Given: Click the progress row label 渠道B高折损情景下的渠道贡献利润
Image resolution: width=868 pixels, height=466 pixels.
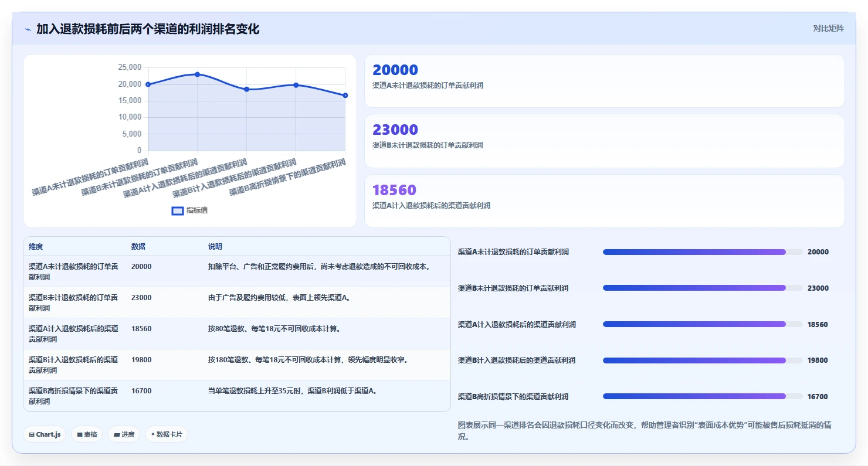Looking at the screenshot, I should (x=513, y=397).
